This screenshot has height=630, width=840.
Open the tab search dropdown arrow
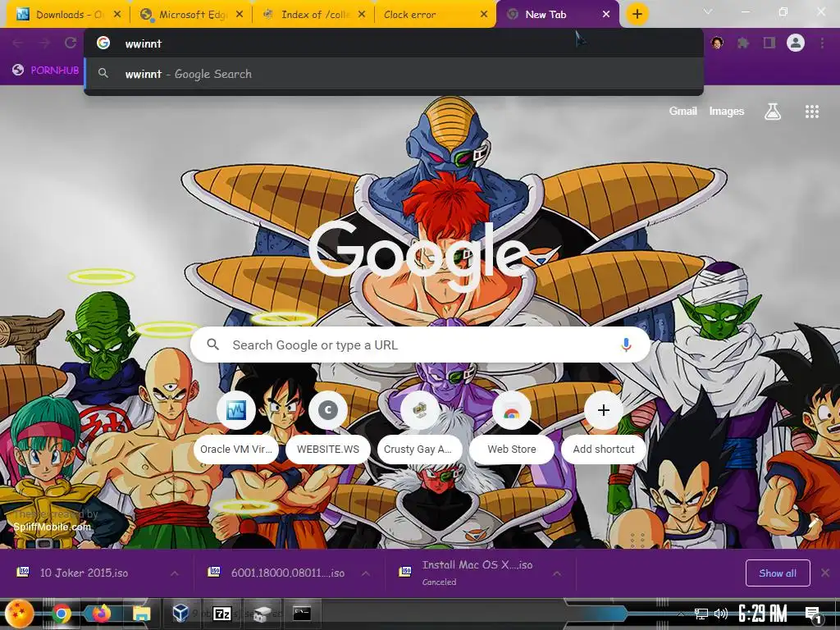[708, 11]
